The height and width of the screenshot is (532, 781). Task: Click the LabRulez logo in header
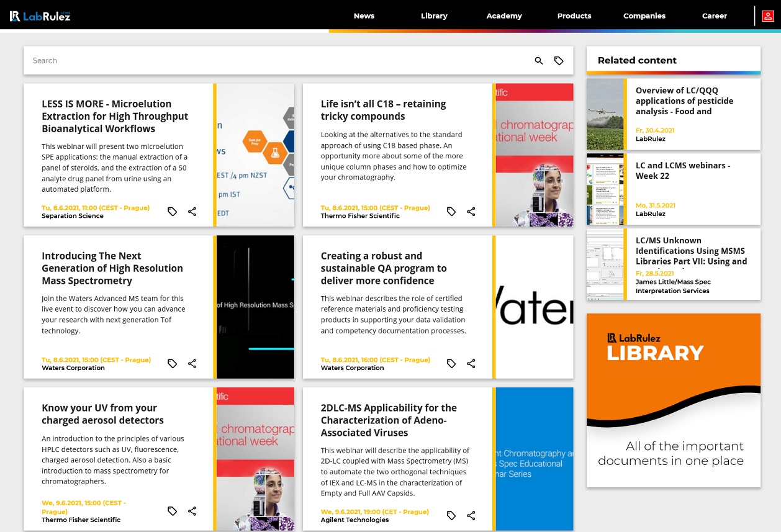[x=40, y=16]
